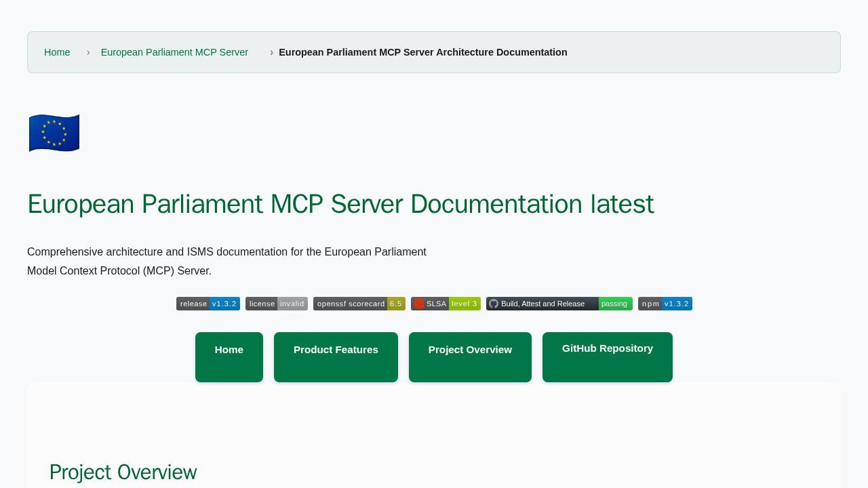The height and width of the screenshot is (488, 868).
Task: Open the Product Features button
Action: [336, 357]
